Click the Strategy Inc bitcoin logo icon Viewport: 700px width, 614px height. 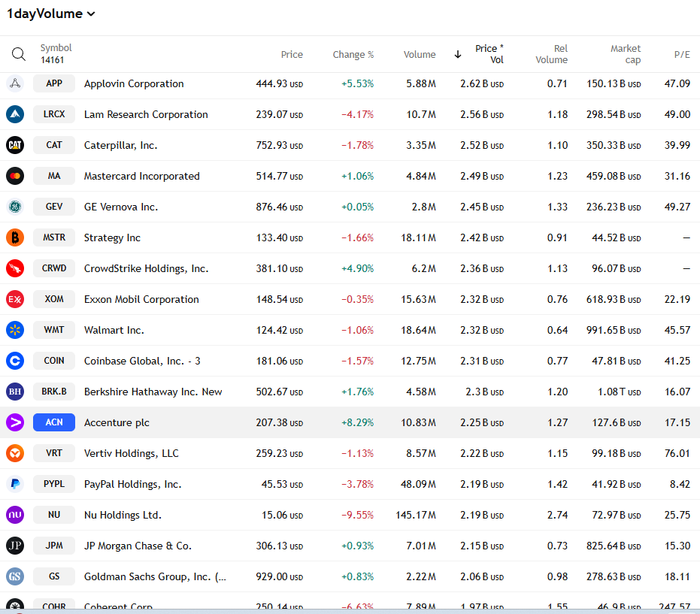click(x=15, y=237)
